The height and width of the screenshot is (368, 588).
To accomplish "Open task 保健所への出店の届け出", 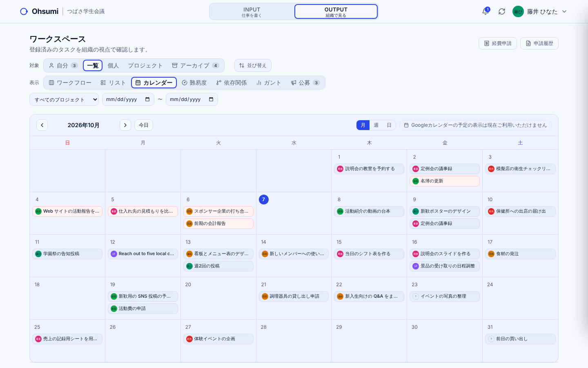I will (520, 211).
